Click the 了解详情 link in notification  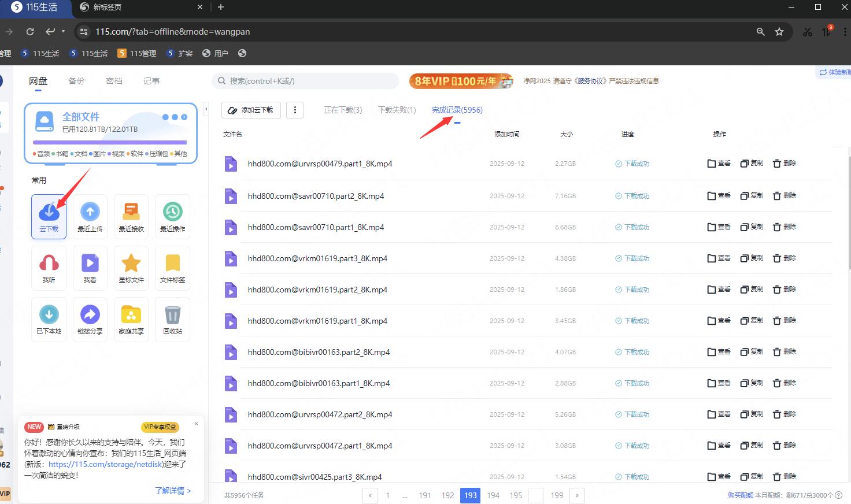(172, 491)
